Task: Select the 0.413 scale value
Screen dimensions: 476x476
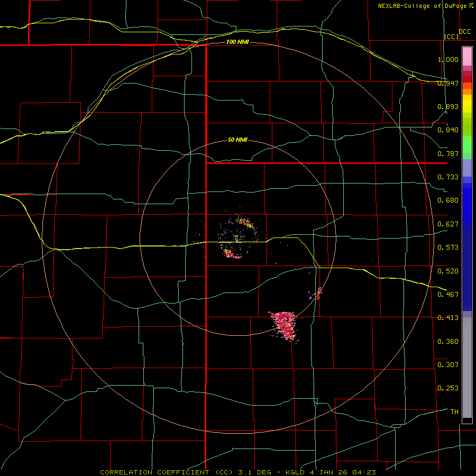Action: pyautogui.click(x=448, y=318)
